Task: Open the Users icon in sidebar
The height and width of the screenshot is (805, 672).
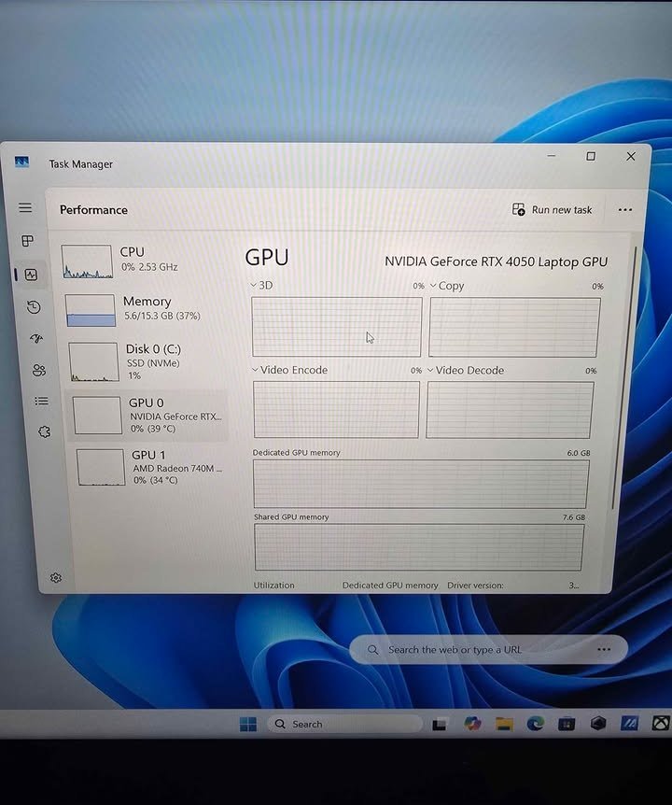Action: click(39, 370)
